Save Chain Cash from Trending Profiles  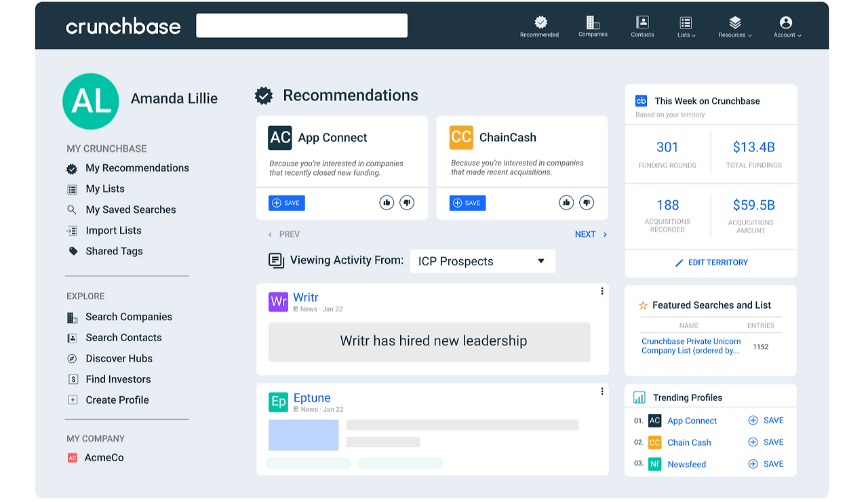click(766, 442)
